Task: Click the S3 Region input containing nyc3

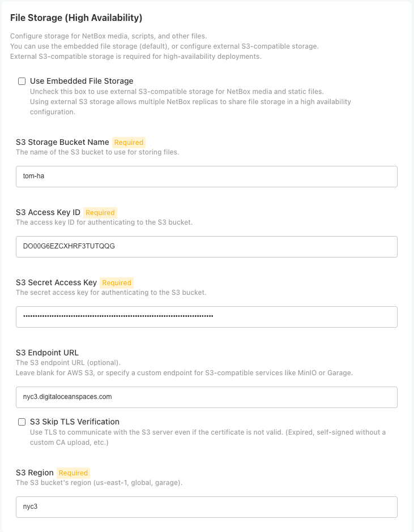Action: pyautogui.click(x=207, y=507)
